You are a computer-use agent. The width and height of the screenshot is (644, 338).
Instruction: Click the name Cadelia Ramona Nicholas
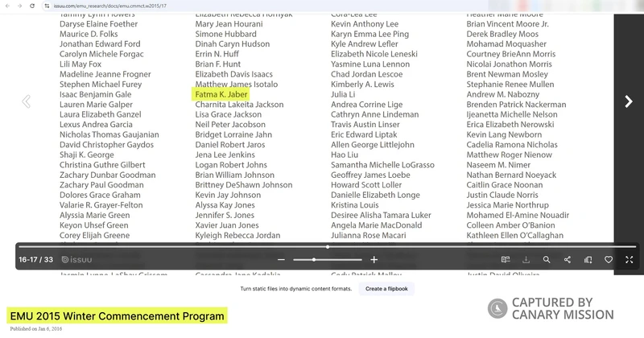coord(512,145)
